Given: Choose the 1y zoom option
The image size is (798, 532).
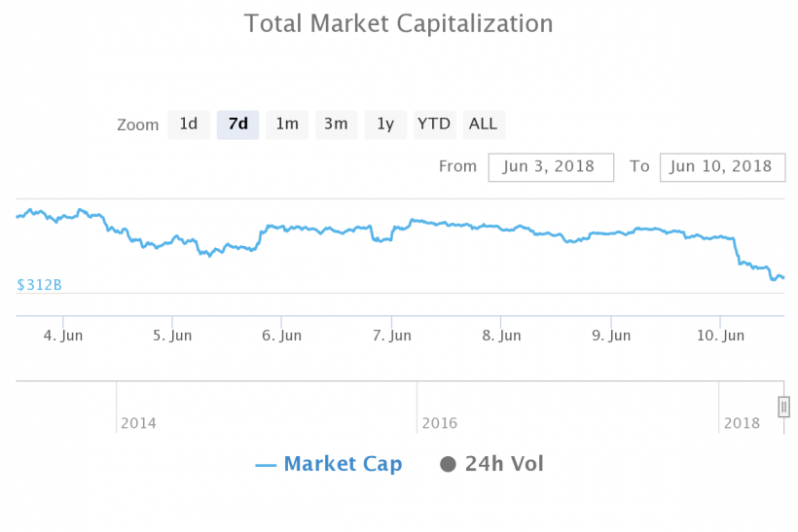Looking at the screenshot, I should (x=385, y=124).
